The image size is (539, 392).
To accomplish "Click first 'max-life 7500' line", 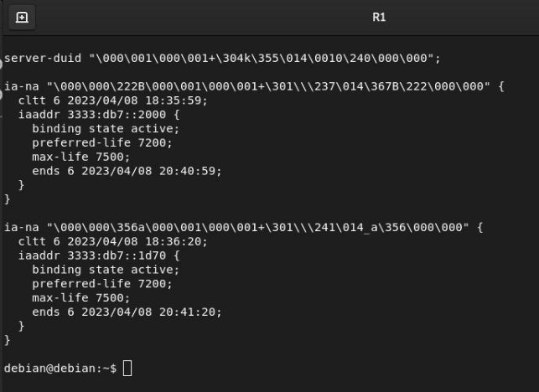I will tap(81, 157).
